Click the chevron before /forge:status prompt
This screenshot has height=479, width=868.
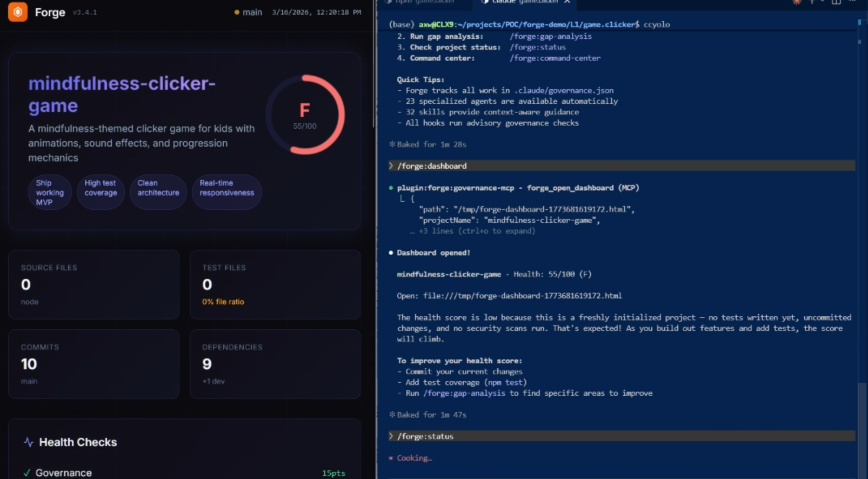(x=391, y=436)
